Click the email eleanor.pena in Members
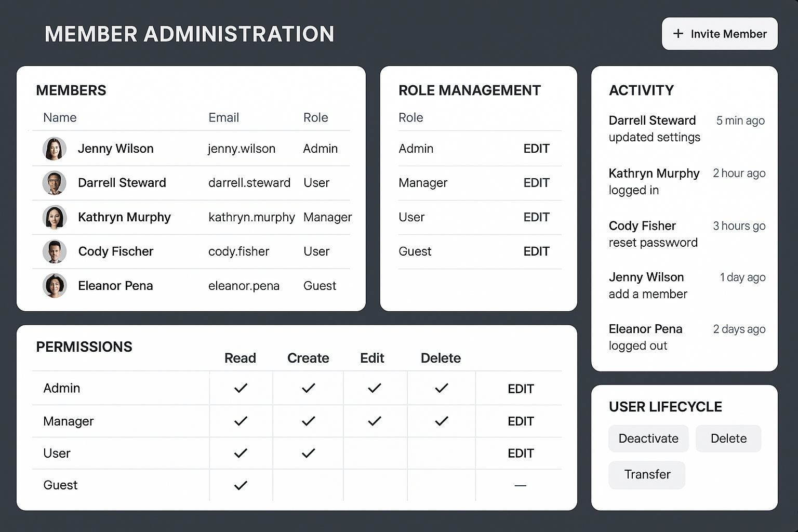The image size is (798, 532). coord(244,286)
